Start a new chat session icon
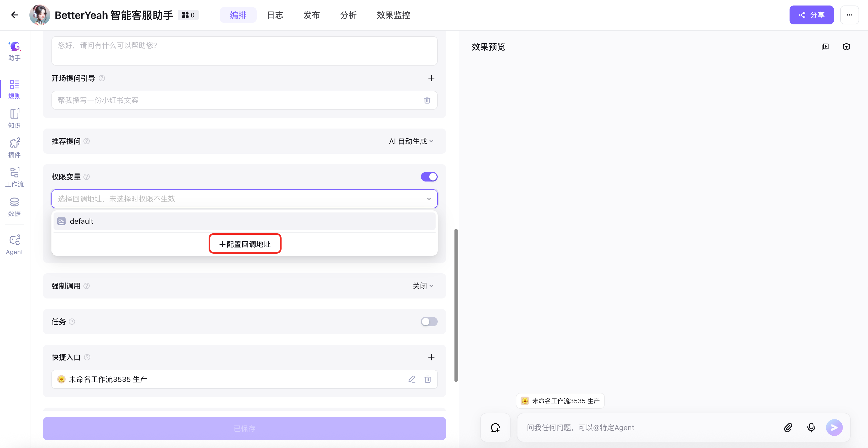The height and width of the screenshot is (448, 868). coord(495,428)
